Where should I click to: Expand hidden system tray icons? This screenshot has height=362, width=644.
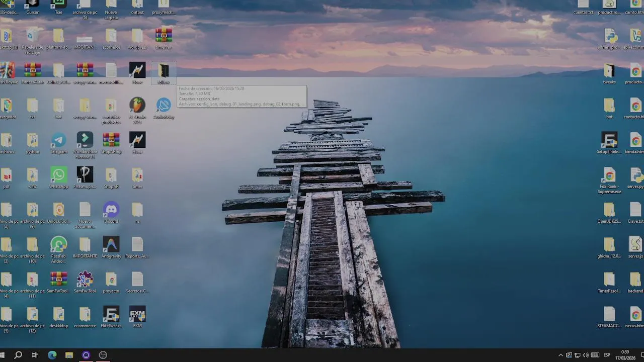[x=560, y=355]
